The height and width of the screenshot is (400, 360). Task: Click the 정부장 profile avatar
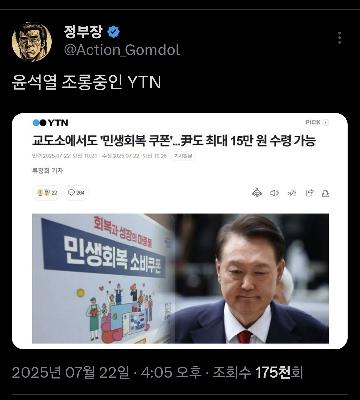[32, 41]
